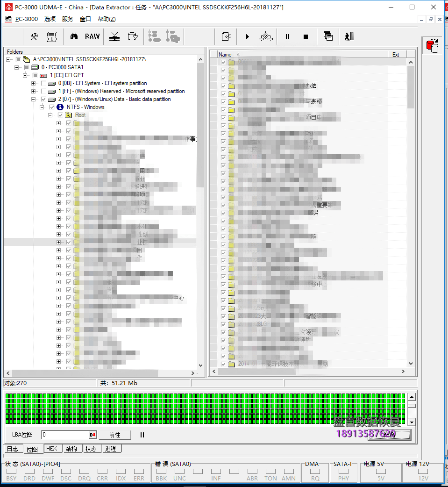Open the 选项 menu

coord(50,19)
